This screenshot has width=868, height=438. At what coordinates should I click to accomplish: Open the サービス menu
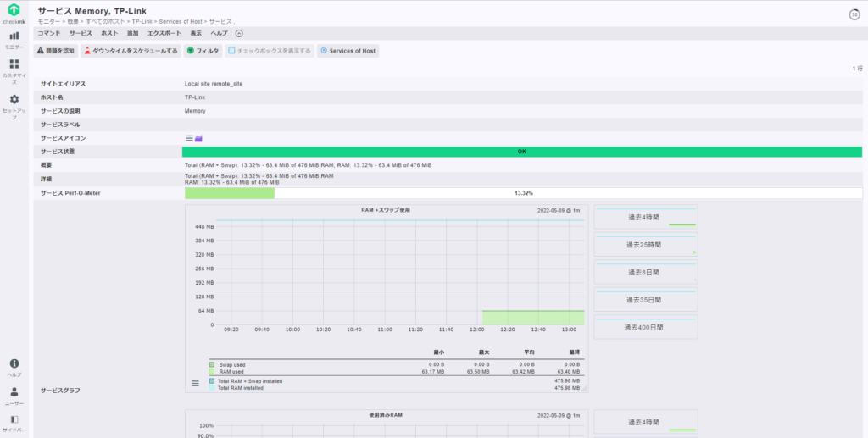point(81,33)
